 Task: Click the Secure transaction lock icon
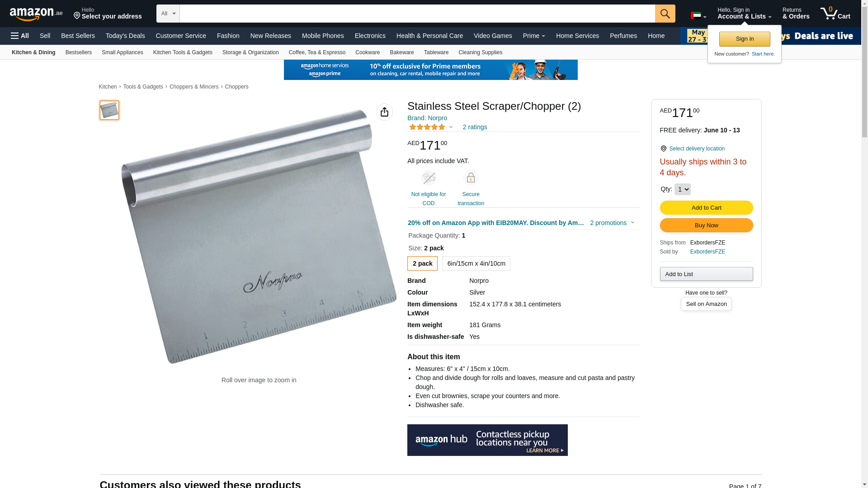tap(471, 178)
